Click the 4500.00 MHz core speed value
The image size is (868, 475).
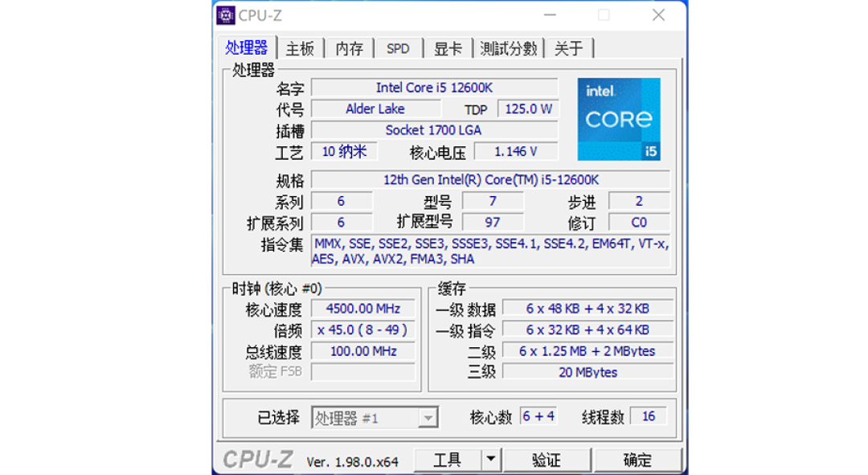pos(363,309)
